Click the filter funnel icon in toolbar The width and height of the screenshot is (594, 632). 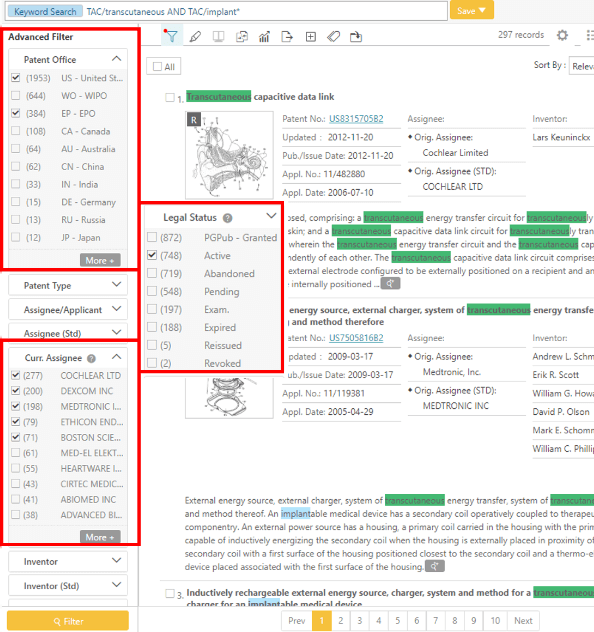pyautogui.click(x=172, y=36)
